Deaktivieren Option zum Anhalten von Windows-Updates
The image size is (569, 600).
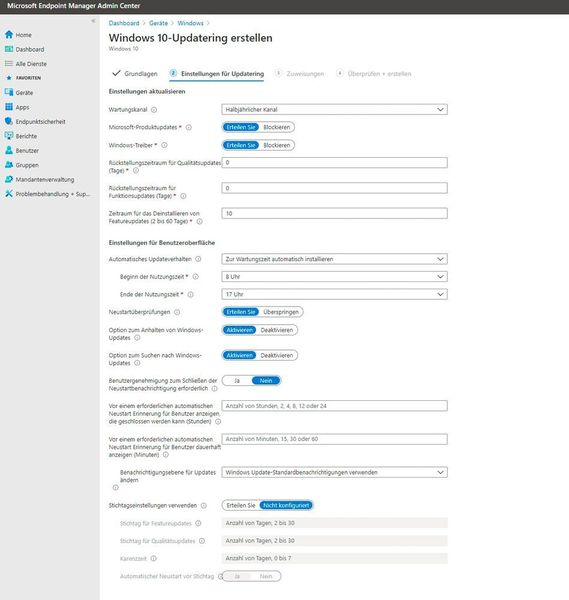pos(277,330)
